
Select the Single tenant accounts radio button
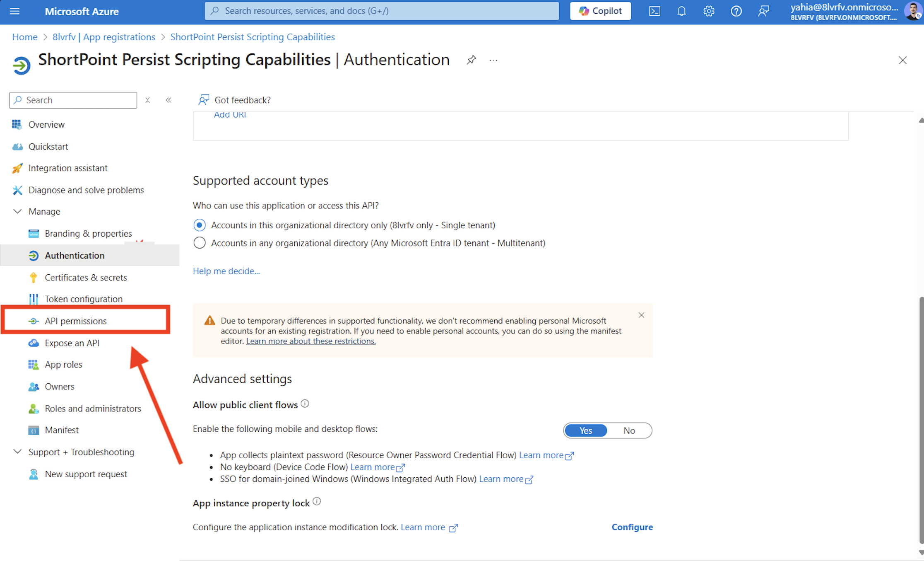coord(200,225)
